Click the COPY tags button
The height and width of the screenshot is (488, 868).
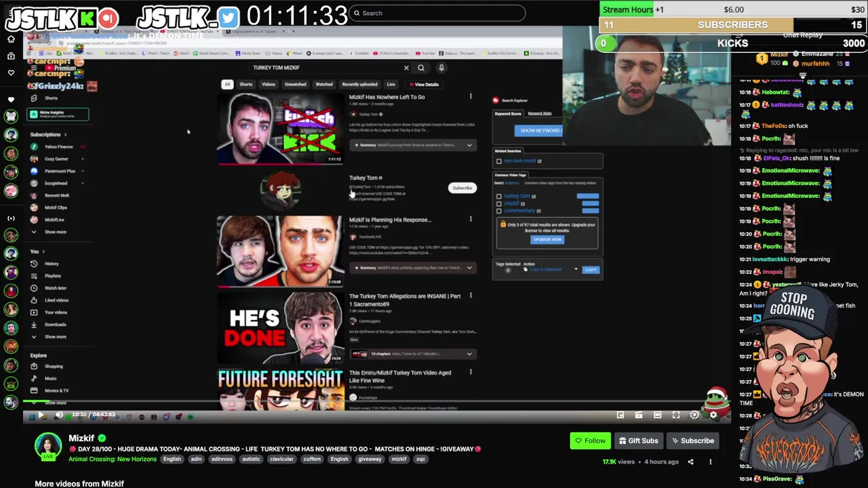[591, 270]
